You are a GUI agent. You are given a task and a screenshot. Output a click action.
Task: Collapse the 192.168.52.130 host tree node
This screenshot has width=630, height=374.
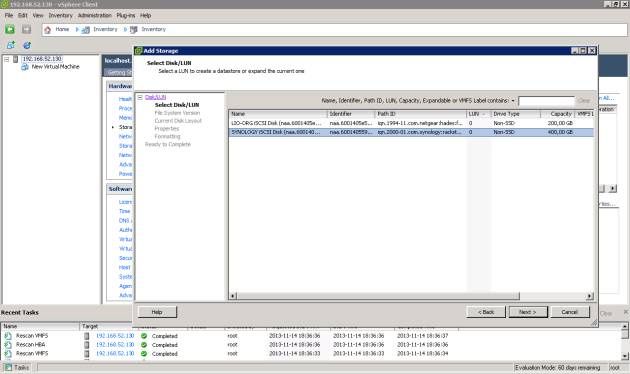click(7, 59)
